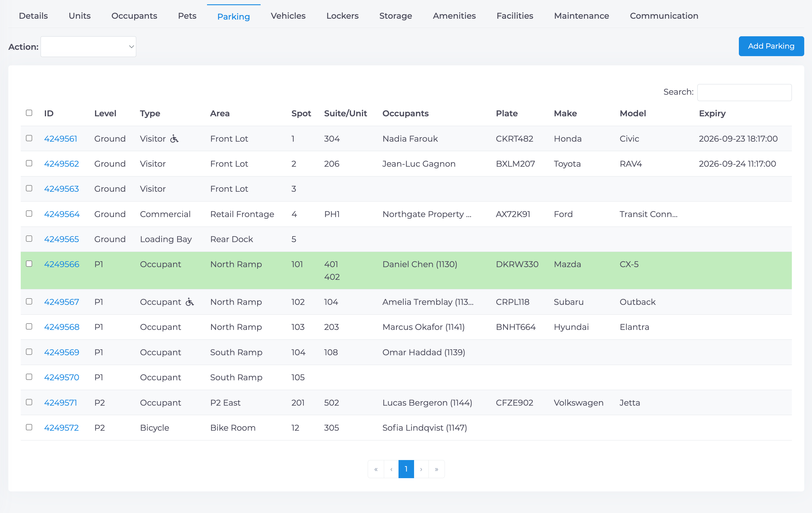Go to next page arrow

[x=421, y=469]
